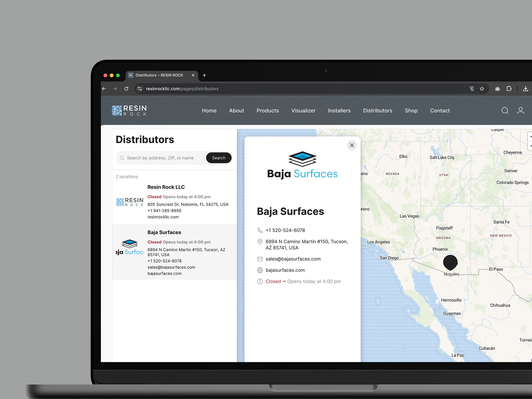
Task: Click the envelope email icon in detail card
Action: [x=260, y=259]
